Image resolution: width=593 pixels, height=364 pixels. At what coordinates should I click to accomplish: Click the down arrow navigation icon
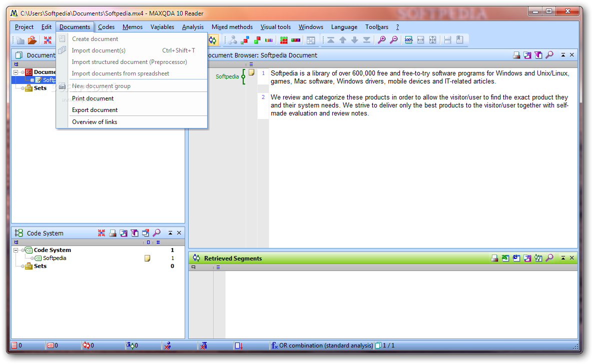(x=355, y=40)
